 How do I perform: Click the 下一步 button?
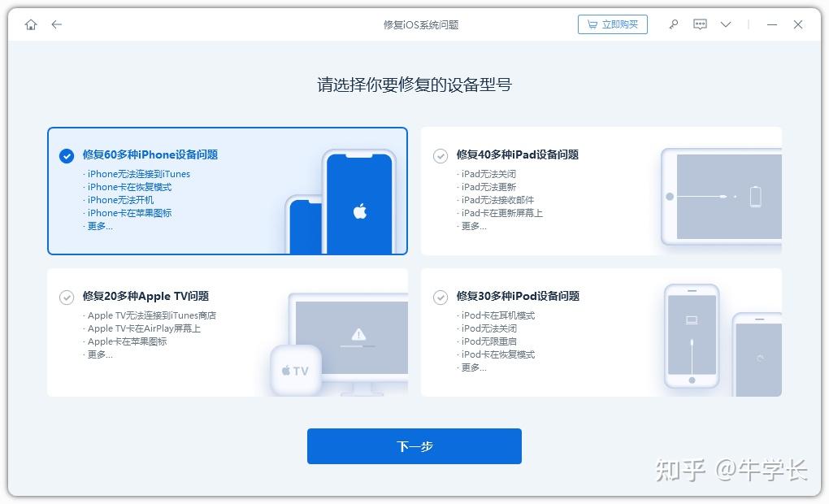(414, 445)
